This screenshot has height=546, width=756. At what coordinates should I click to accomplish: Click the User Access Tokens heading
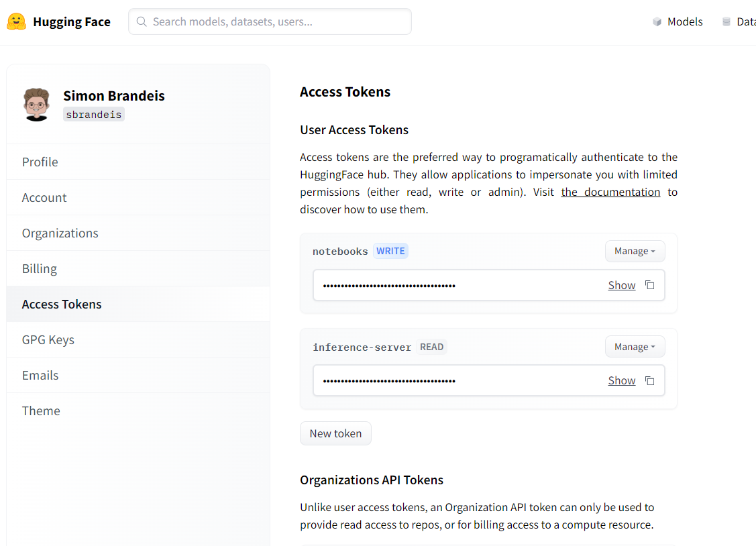354,130
